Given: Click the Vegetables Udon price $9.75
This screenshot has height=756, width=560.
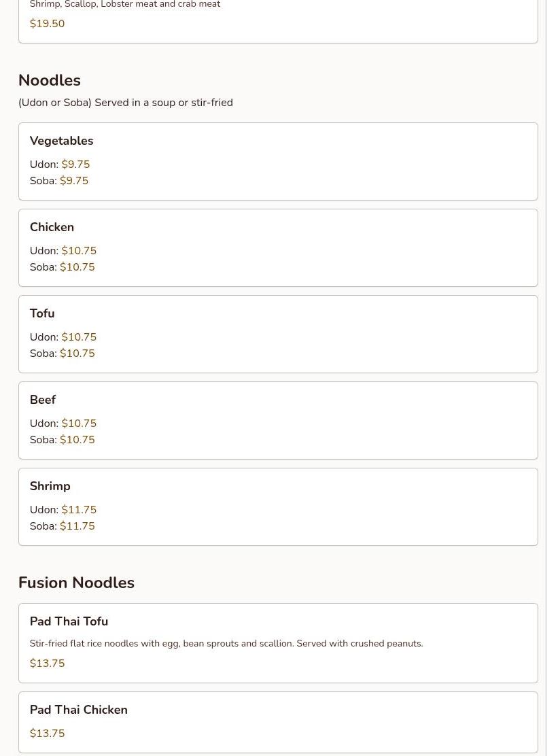Looking at the screenshot, I should [75, 165].
